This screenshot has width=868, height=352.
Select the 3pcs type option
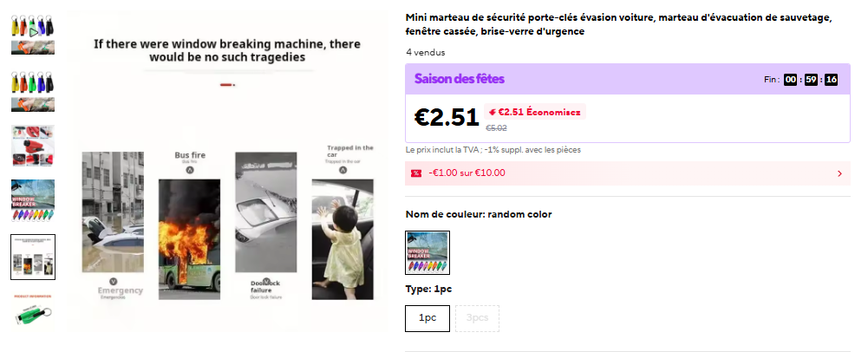pyautogui.click(x=477, y=318)
